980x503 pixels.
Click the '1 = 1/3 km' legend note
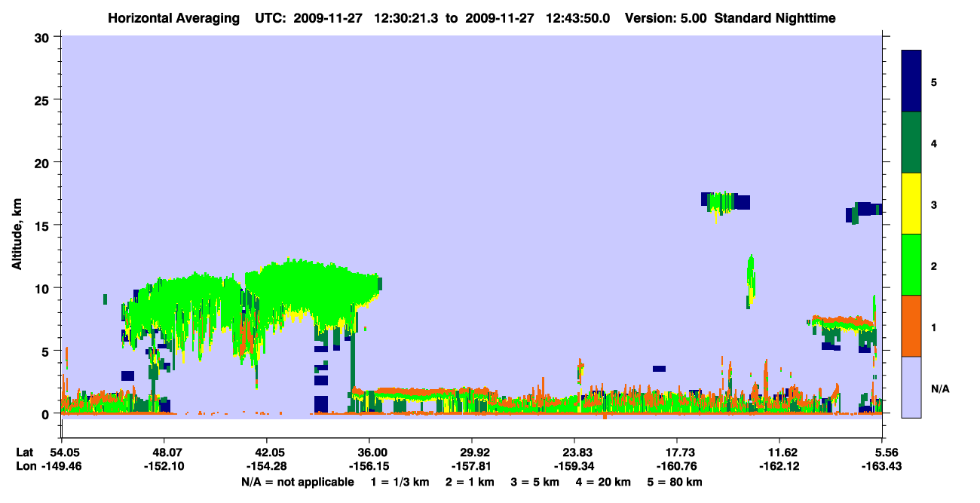[402, 482]
